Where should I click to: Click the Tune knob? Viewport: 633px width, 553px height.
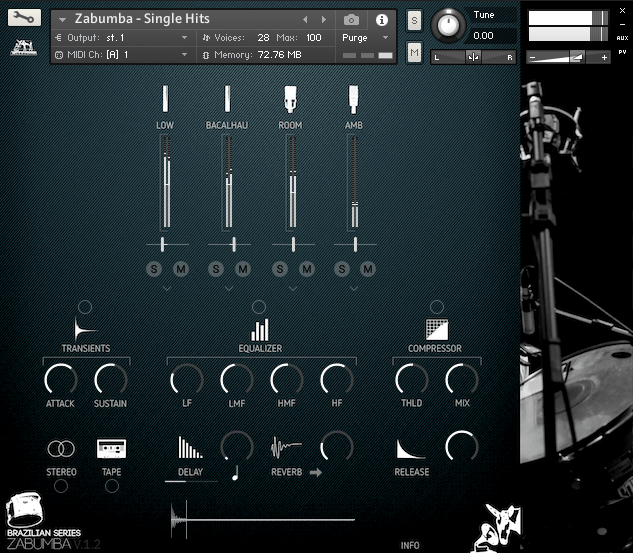tap(450, 26)
